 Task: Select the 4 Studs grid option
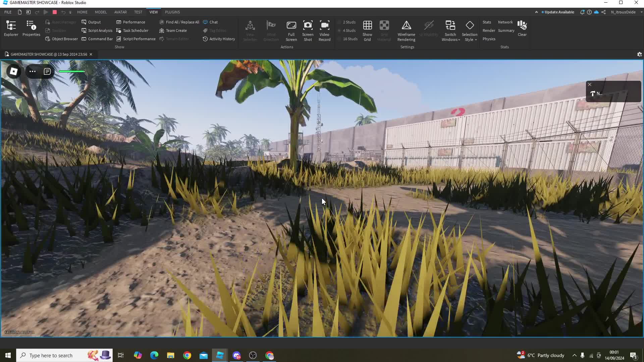pyautogui.click(x=349, y=31)
